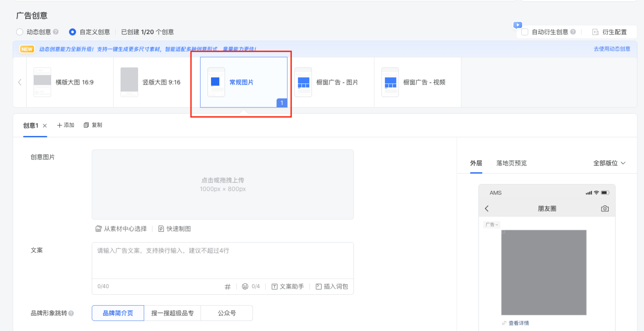This screenshot has width=644, height=331.
Task: Open the emoji picker icon
Action: [245, 286]
